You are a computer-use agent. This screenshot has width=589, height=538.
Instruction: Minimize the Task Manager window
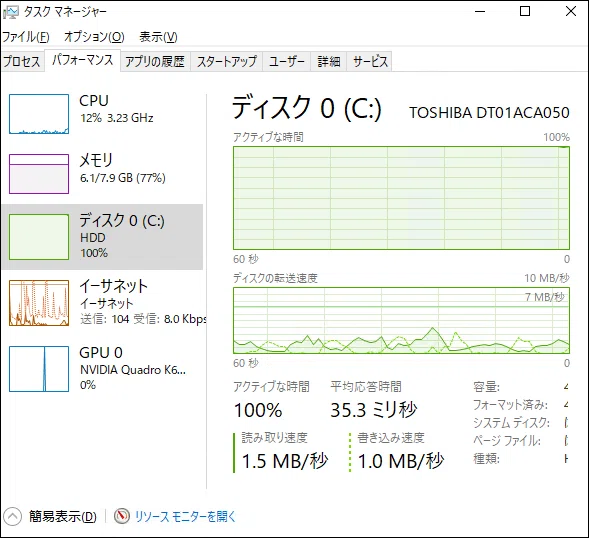pyautogui.click(x=480, y=12)
